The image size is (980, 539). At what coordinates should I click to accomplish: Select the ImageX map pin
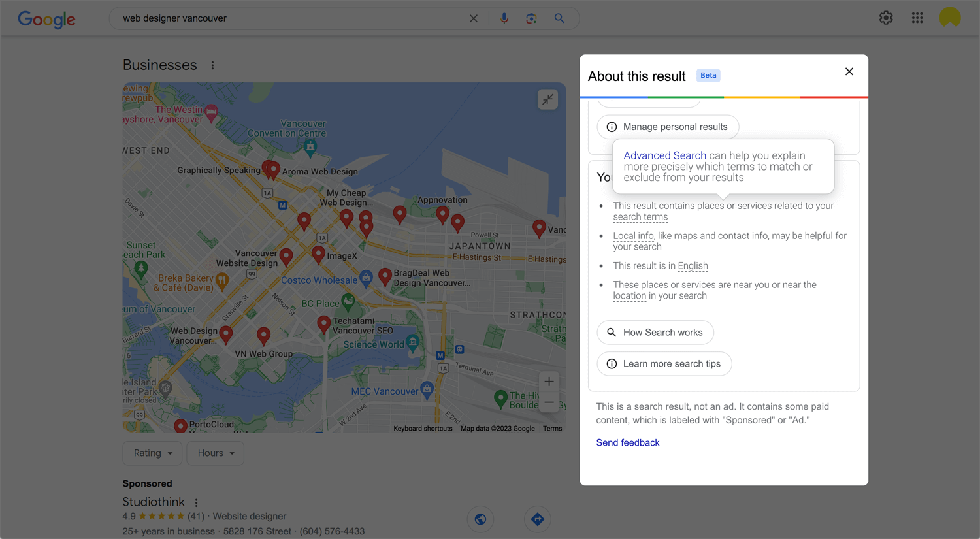pyautogui.click(x=318, y=254)
